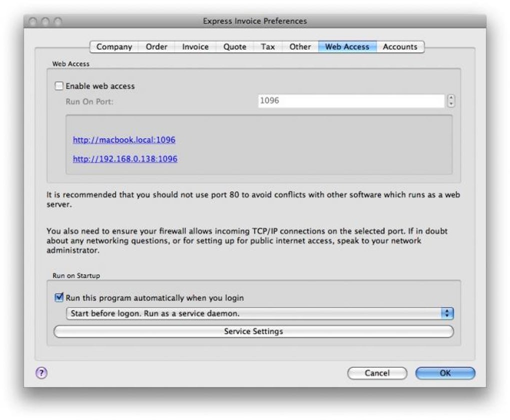Screen dimensions: 510x420
Task: Cancel the preferences dialog
Action: tap(377, 373)
